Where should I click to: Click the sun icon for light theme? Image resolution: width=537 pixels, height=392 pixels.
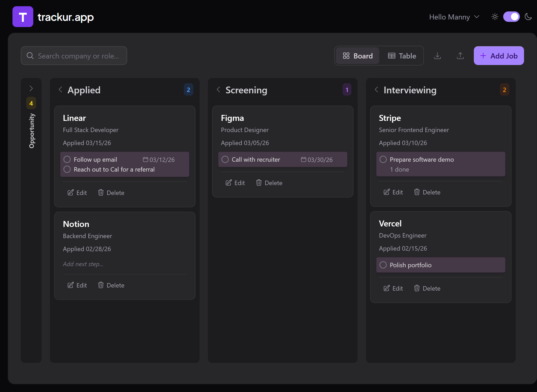click(495, 17)
